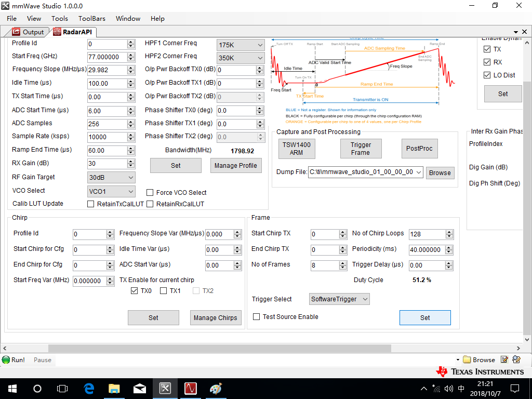Click the network Wi-Fi tray icon
The image size is (532, 399).
pyautogui.click(x=436, y=389)
